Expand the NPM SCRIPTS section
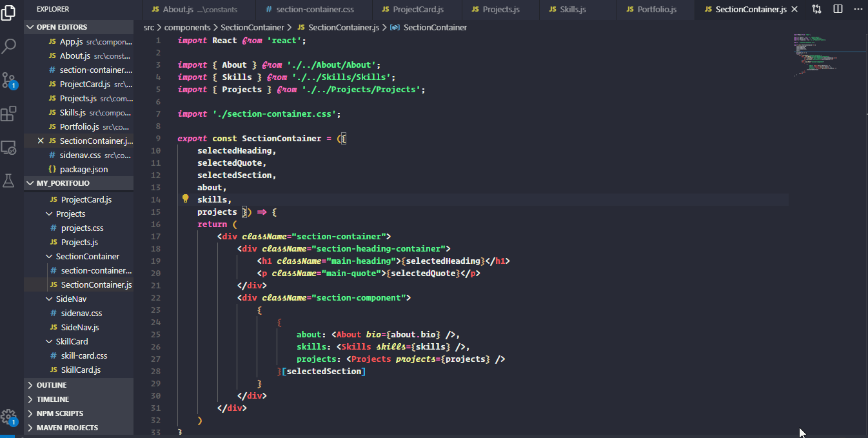The image size is (868, 438). (79, 413)
